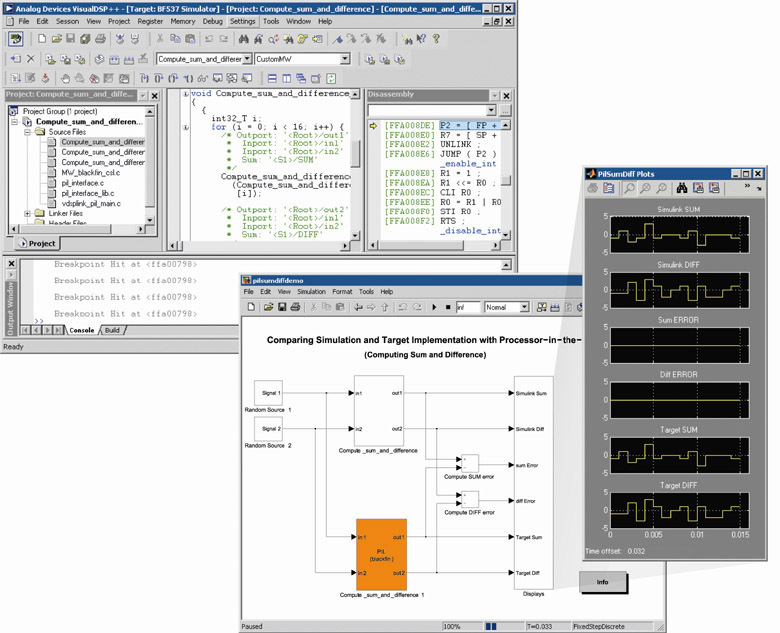This screenshot has height=633, width=780.
Task: Open Register menu in VisualDSP++
Action: point(150,21)
